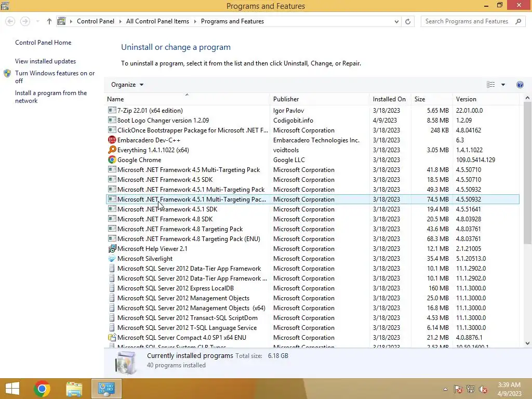Screen dimensions: 532x399
Task: Go up one folder level arrow
Action: point(49,21)
